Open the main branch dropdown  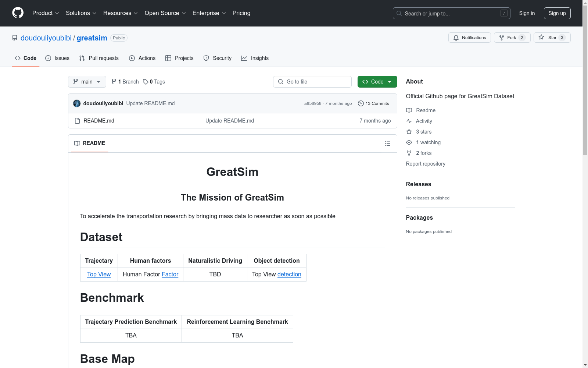click(x=87, y=82)
